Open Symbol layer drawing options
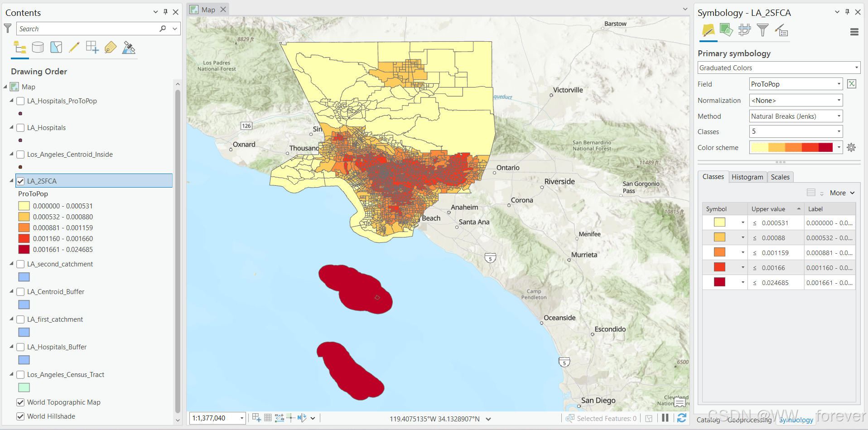The width and height of the screenshot is (868, 430). pos(744,30)
